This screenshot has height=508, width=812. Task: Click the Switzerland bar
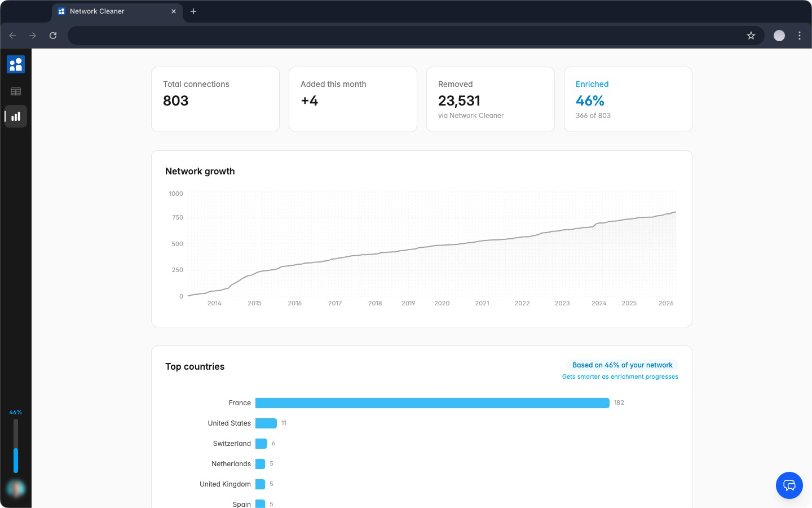pyautogui.click(x=261, y=444)
